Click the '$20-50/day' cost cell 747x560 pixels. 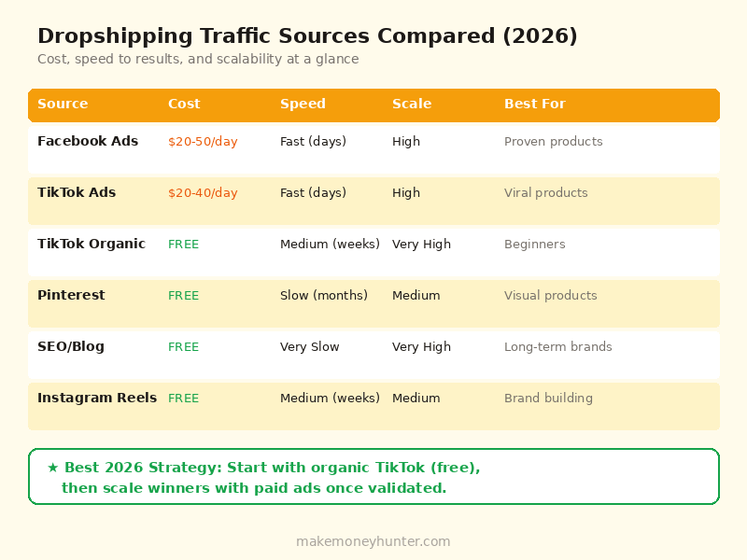pyautogui.click(x=203, y=142)
